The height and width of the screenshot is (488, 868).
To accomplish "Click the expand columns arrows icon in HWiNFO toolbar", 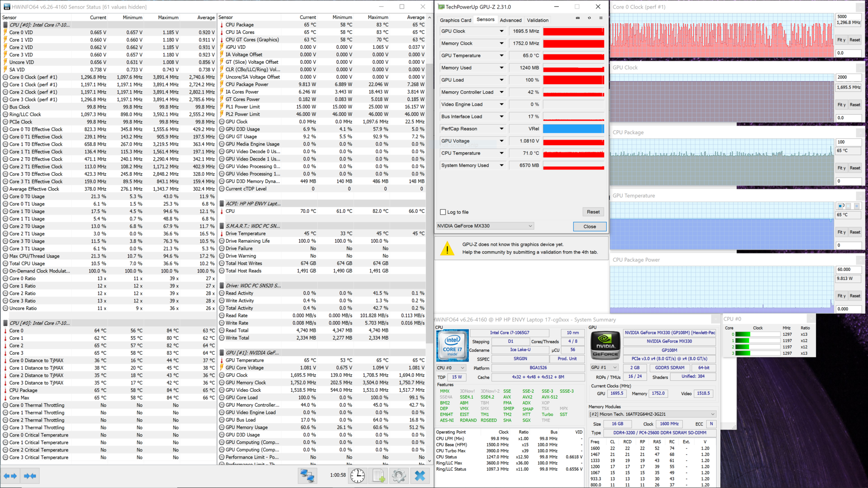I will pyautogui.click(x=10, y=476).
